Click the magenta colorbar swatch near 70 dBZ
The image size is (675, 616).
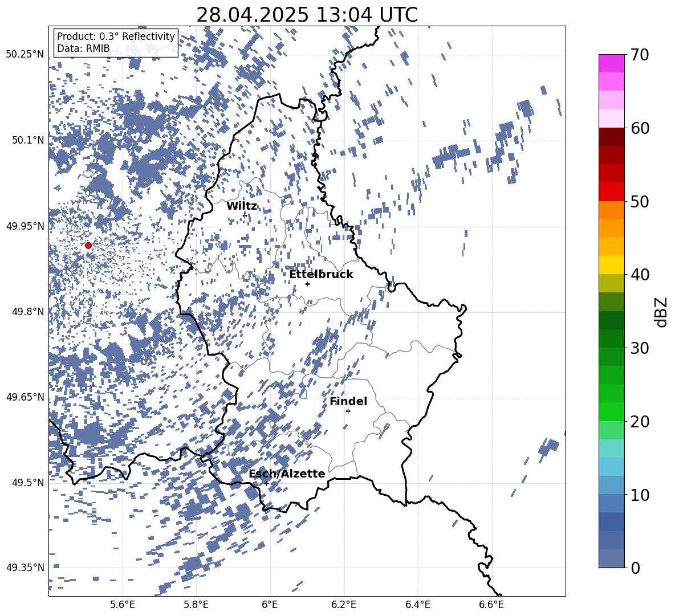coord(612,64)
